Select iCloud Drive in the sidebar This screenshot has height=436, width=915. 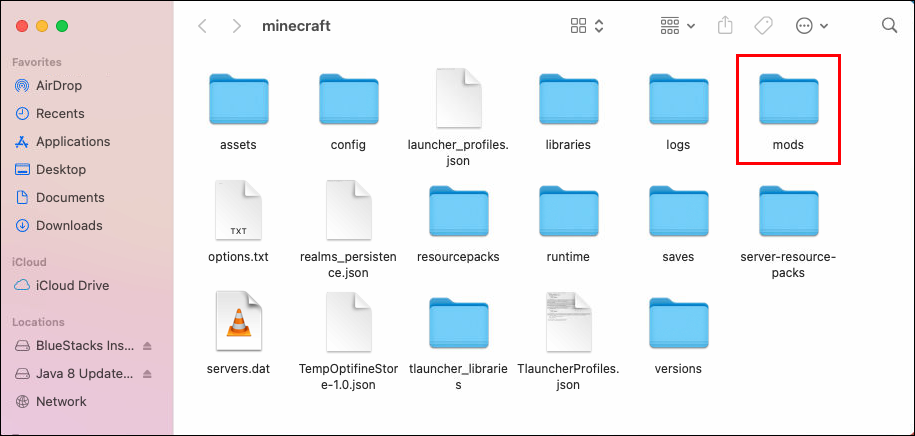[72, 286]
